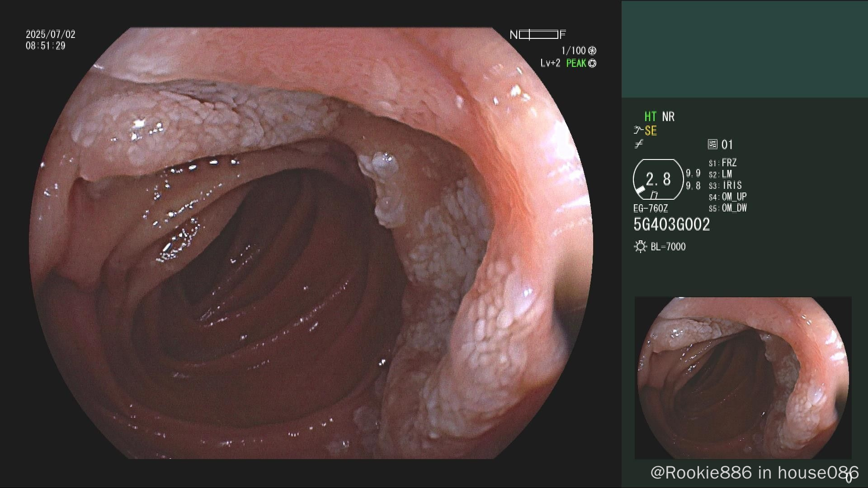Click the peak photometry icon after PEAK

(x=593, y=63)
